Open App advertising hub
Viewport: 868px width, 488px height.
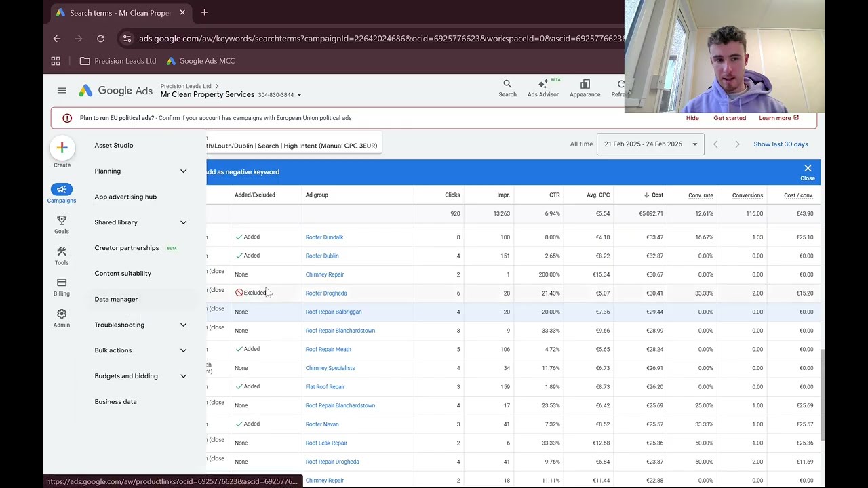click(x=125, y=197)
